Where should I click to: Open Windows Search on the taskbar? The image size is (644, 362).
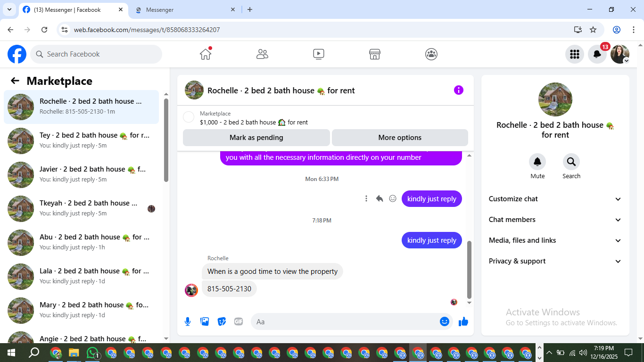[x=34, y=353]
